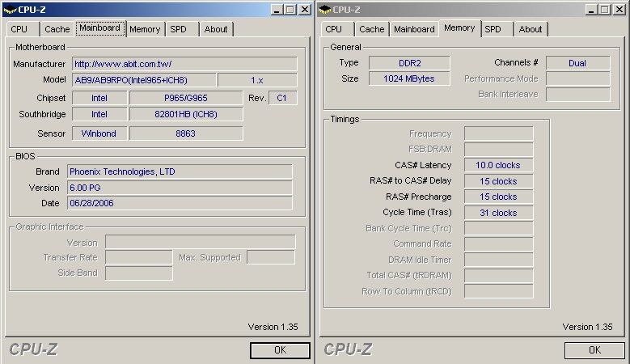Close the right CPU-Z window
This screenshot has height=364, width=630.
[619, 10]
